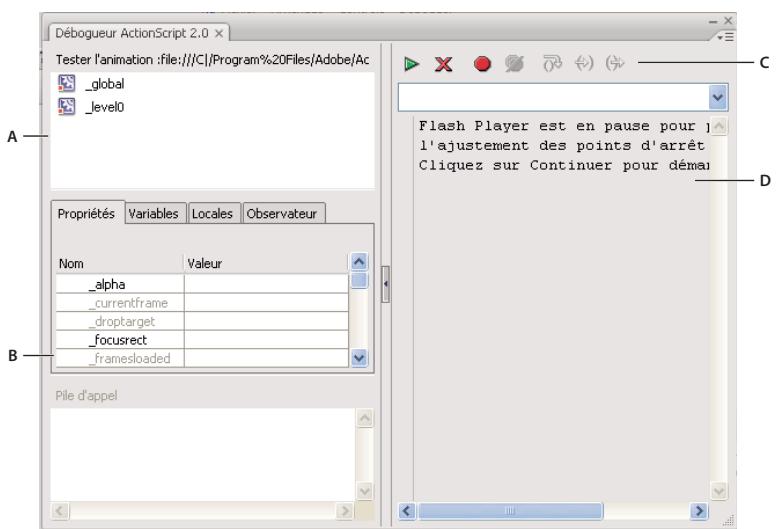Click the Step In icon
The height and width of the screenshot is (529, 779).
click(584, 64)
